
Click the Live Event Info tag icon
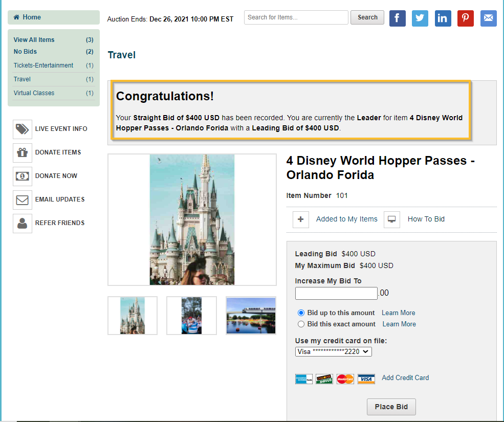point(23,129)
